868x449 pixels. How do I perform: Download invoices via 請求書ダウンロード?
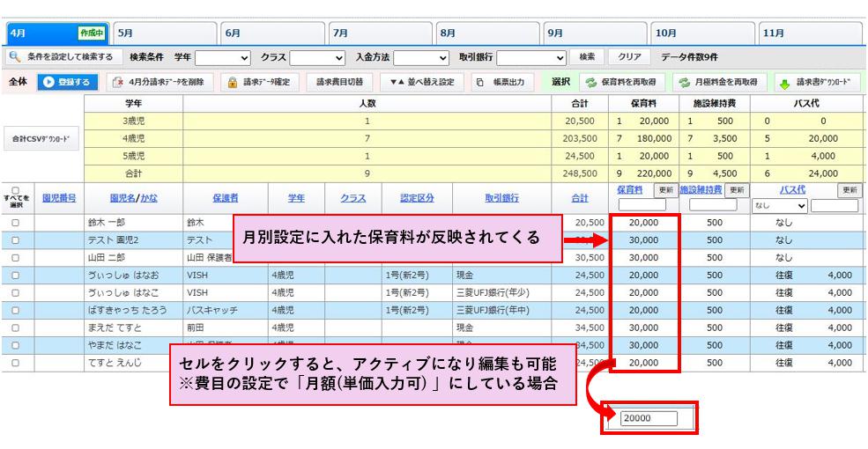point(816,82)
